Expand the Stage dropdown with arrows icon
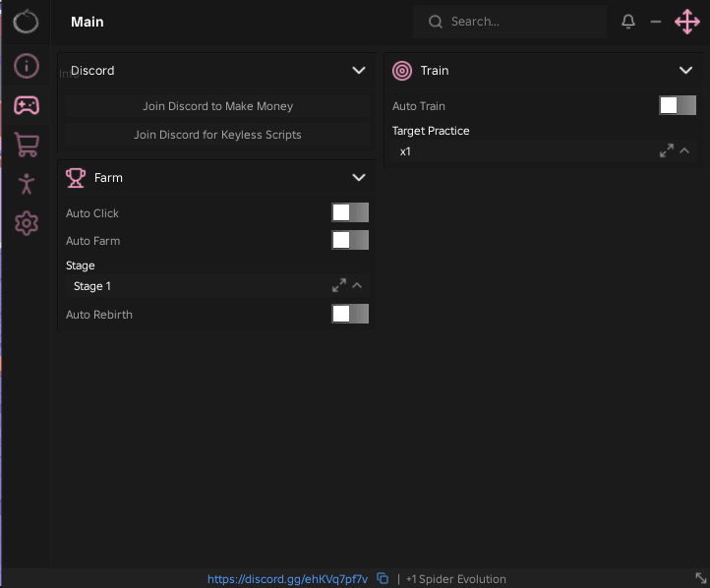 click(x=338, y=285)
